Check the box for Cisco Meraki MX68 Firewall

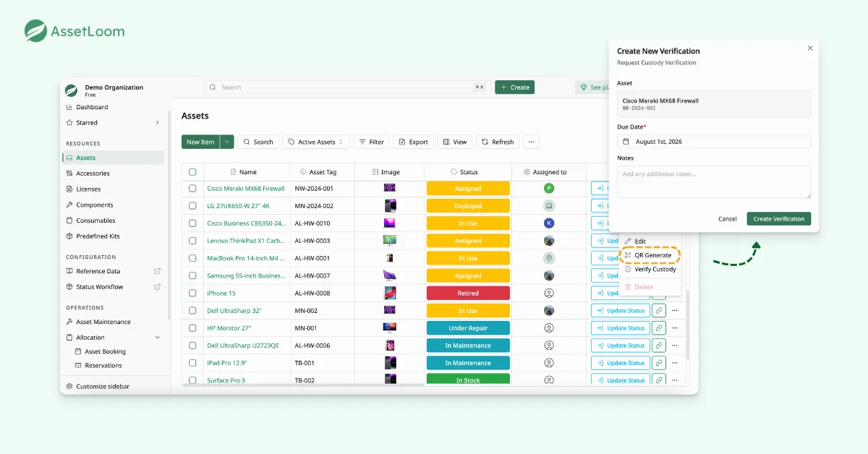coord(192,189)
